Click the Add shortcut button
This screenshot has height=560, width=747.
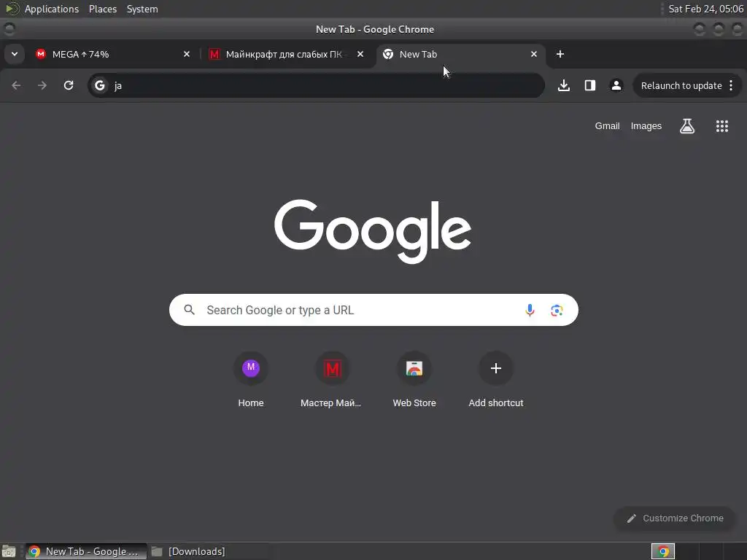[x=496, y=381]
